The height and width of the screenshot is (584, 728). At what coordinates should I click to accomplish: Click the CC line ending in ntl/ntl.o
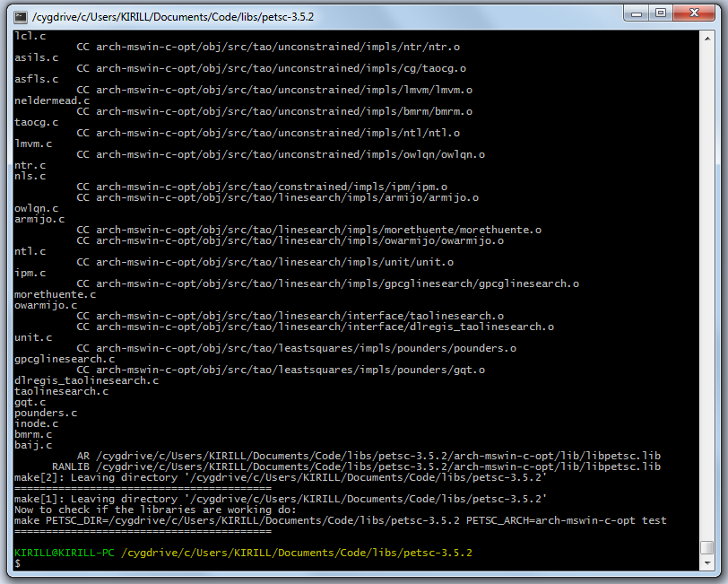(268, 133)
